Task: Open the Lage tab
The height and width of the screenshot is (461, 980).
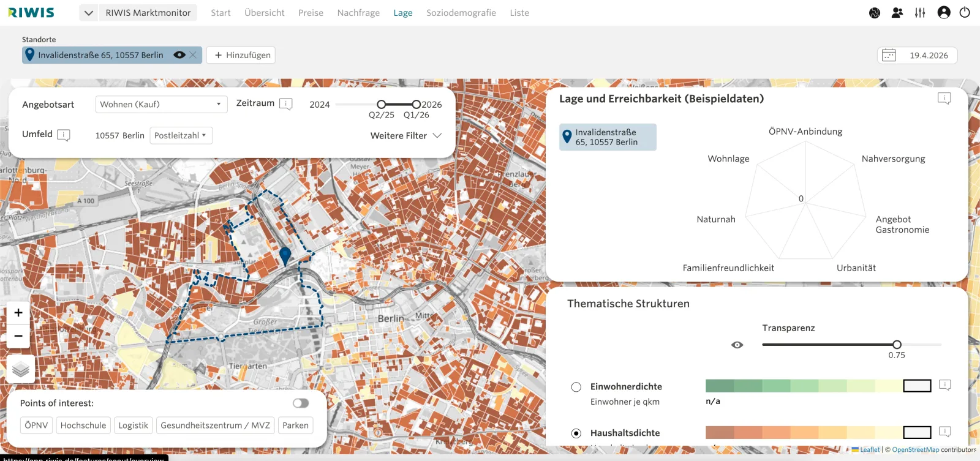Action: (403, 13)
